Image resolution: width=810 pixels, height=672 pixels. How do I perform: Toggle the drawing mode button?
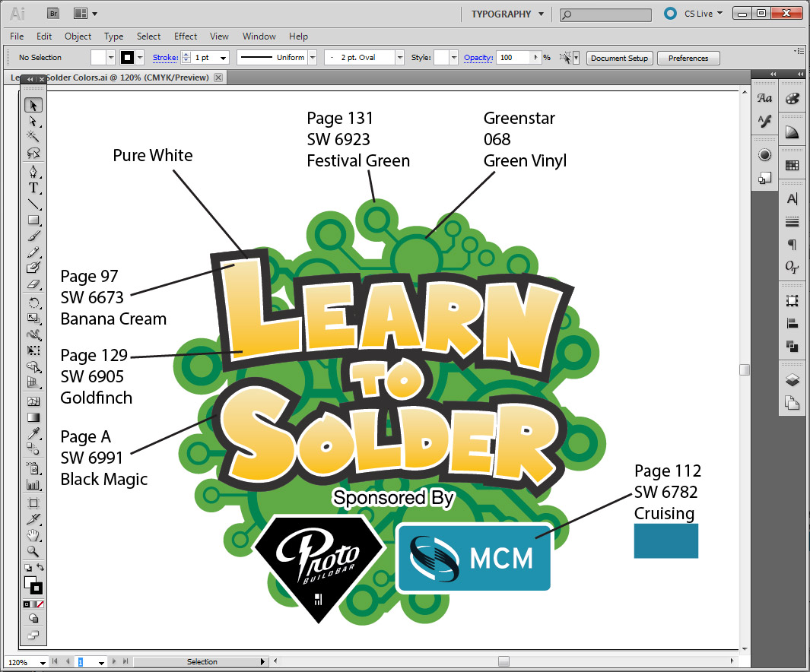tap(33, 618)
